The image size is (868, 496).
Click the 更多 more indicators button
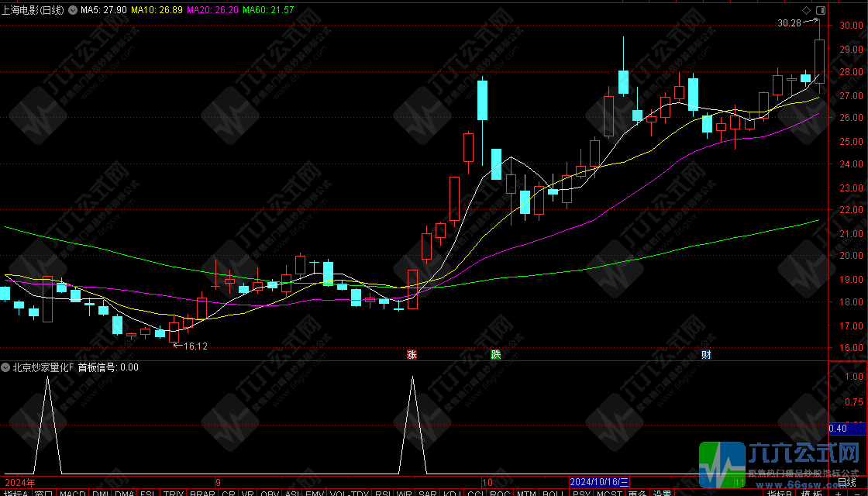[x=637, y=493]
